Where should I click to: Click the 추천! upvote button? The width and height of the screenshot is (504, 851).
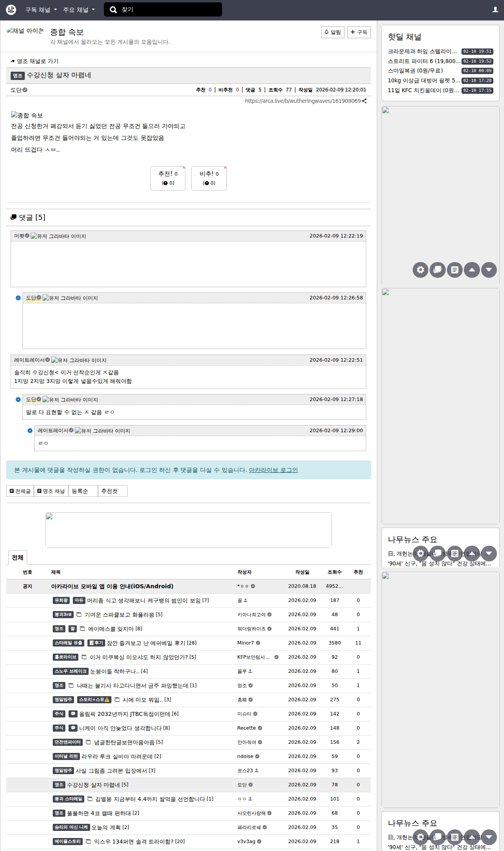168,178
